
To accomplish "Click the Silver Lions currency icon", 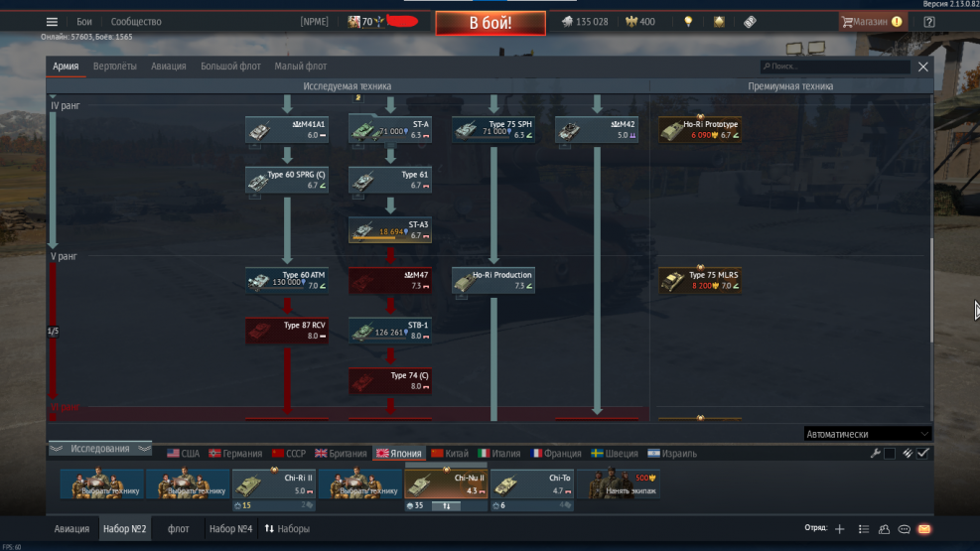I will click(x=567, y=22).
